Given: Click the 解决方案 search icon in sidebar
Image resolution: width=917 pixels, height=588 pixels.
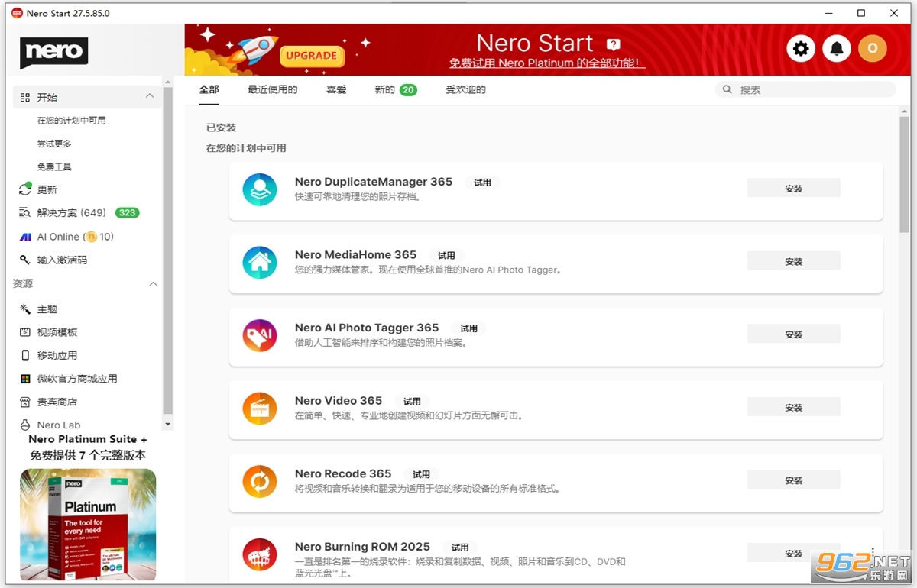Looking at the screenshot, I should [25, 213].
